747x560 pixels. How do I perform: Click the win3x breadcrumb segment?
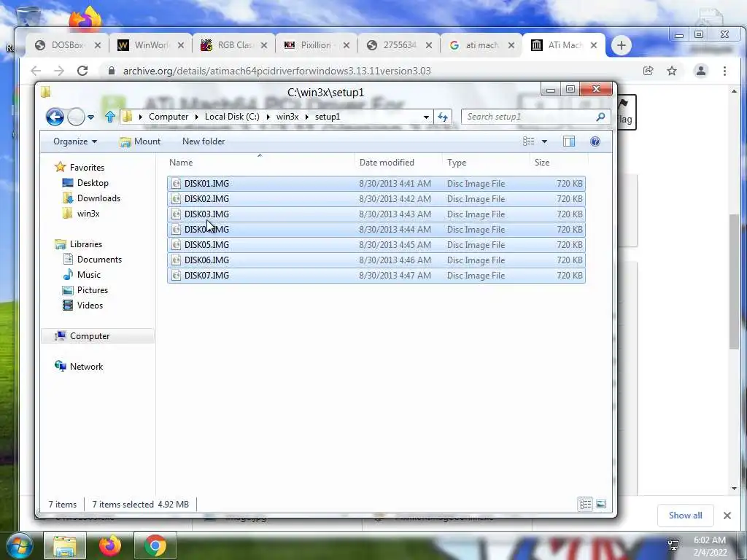click(x=287, y=117)
